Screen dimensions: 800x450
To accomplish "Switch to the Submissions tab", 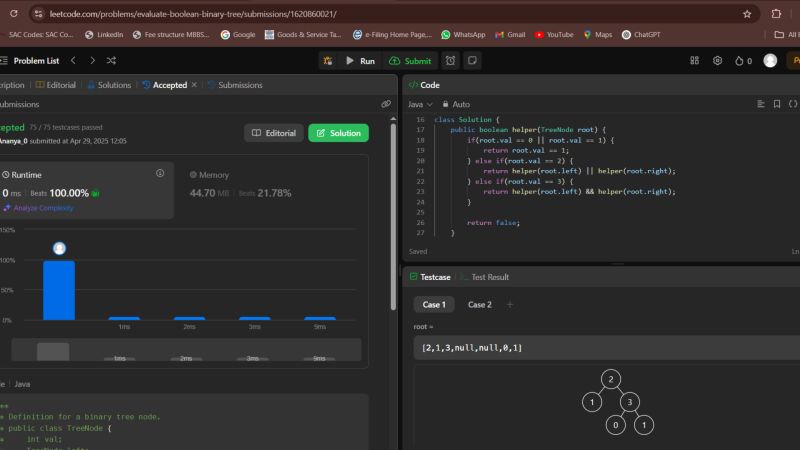I will [236, 85].
